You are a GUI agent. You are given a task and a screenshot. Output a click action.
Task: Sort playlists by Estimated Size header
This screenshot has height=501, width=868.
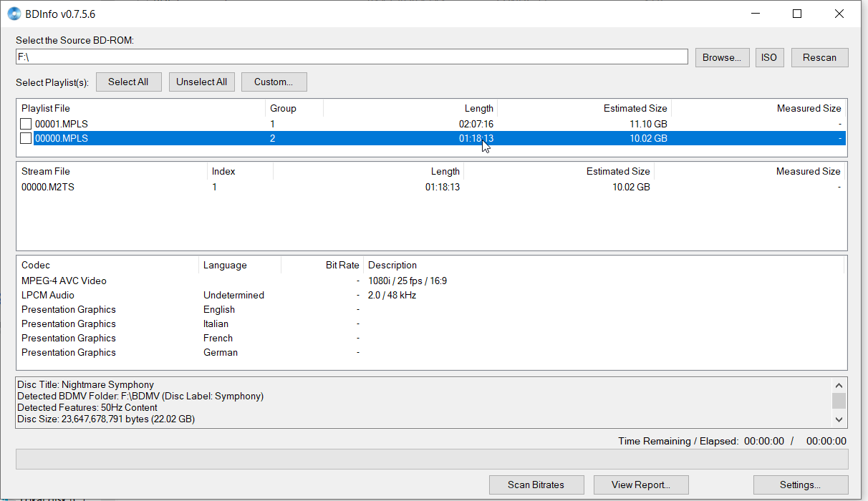584,108
